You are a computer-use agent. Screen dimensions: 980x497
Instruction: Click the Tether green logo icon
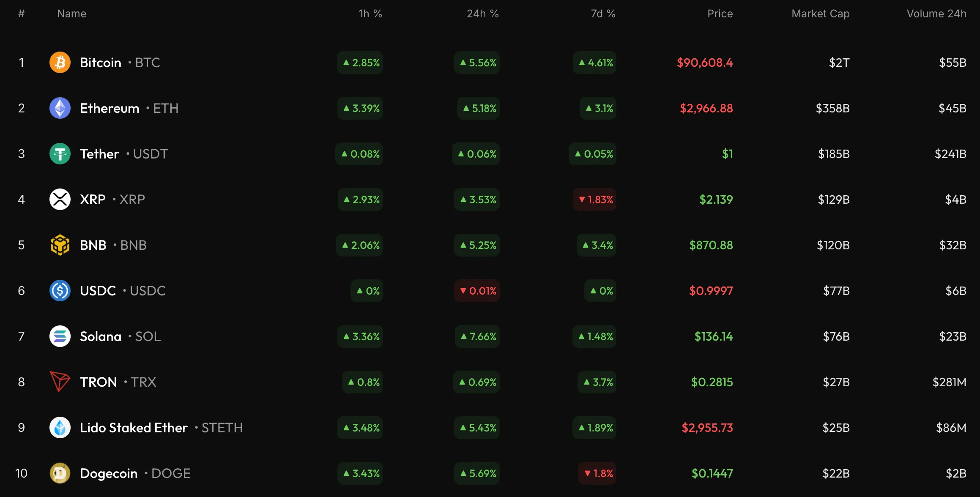(x=60, y=154)
